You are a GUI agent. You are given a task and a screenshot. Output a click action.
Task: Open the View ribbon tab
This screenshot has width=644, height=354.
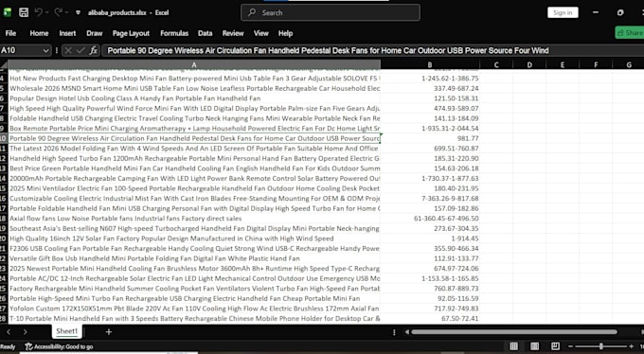(260, 33)
